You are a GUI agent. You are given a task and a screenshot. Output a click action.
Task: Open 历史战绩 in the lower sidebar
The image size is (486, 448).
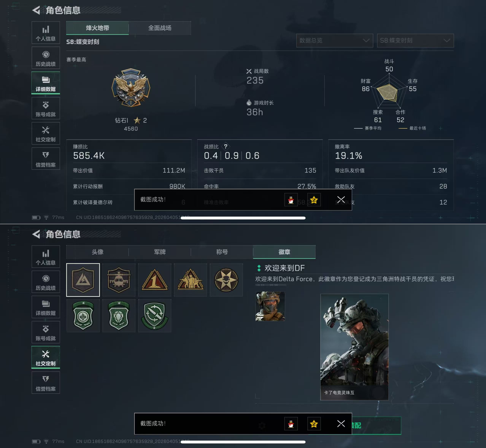46,282
